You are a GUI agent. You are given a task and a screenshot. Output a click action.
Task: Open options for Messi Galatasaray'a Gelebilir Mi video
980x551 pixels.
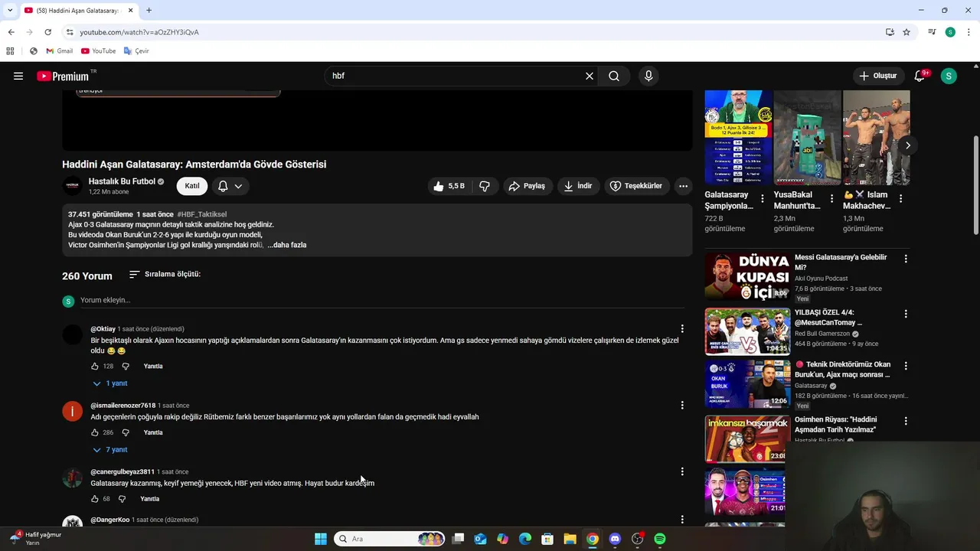click(906, 259)
